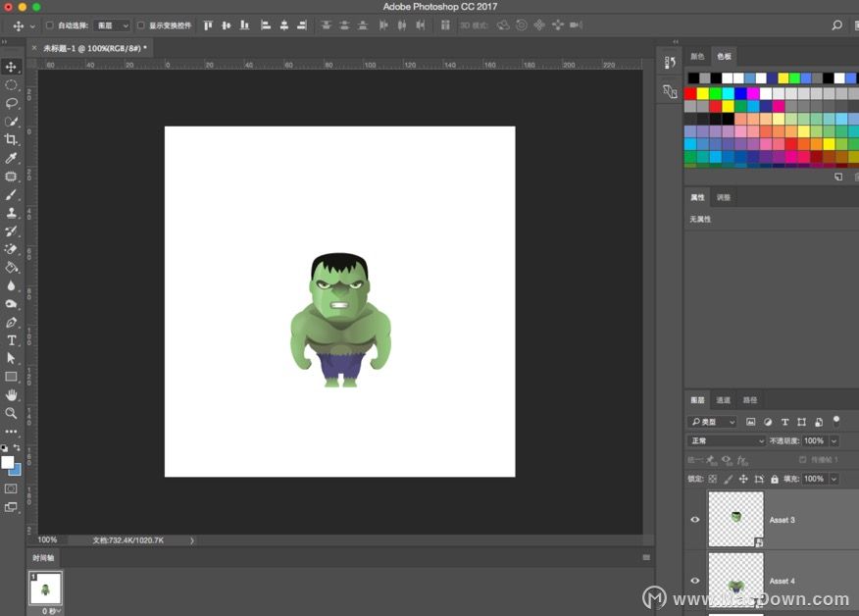This screenshot has width=859, height=616.
Task: Switch to the Adjustments panel tab
Action: [723, 197]
